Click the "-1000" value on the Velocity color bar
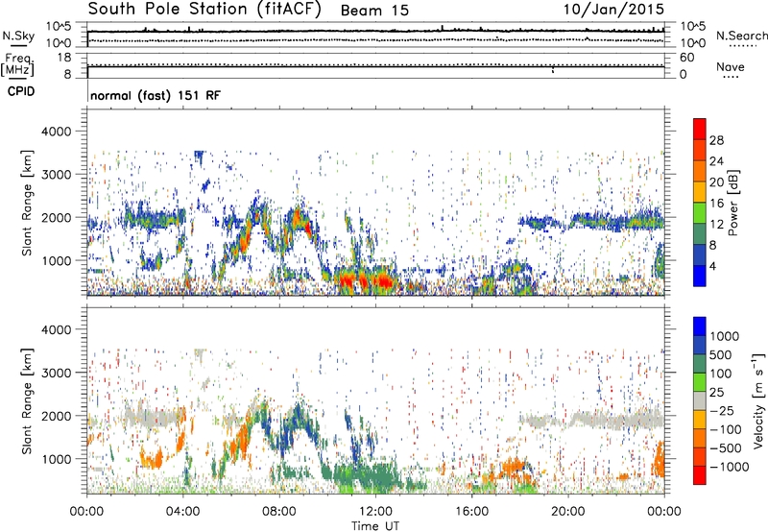 click(x=729, y=467)
